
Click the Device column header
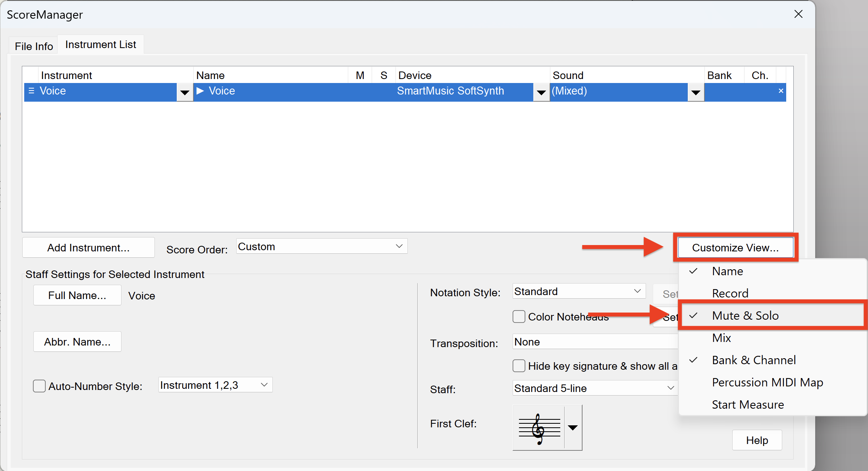pyautogui.click(x=473, y=75)
